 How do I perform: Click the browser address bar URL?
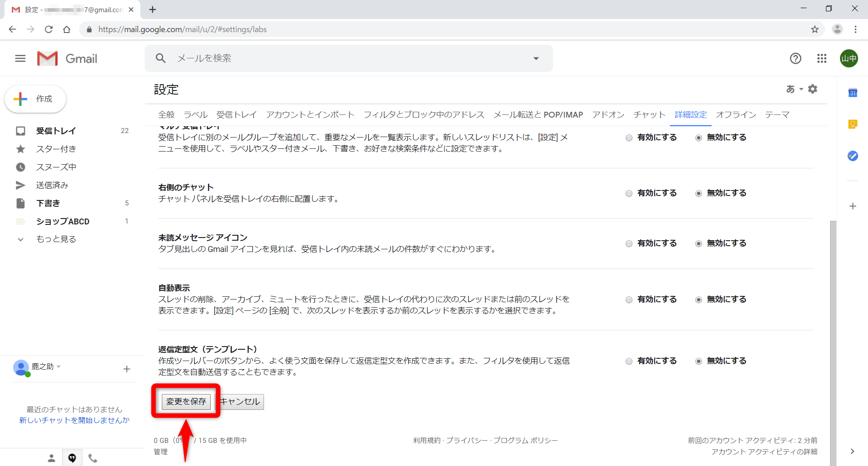click(183, 29)
